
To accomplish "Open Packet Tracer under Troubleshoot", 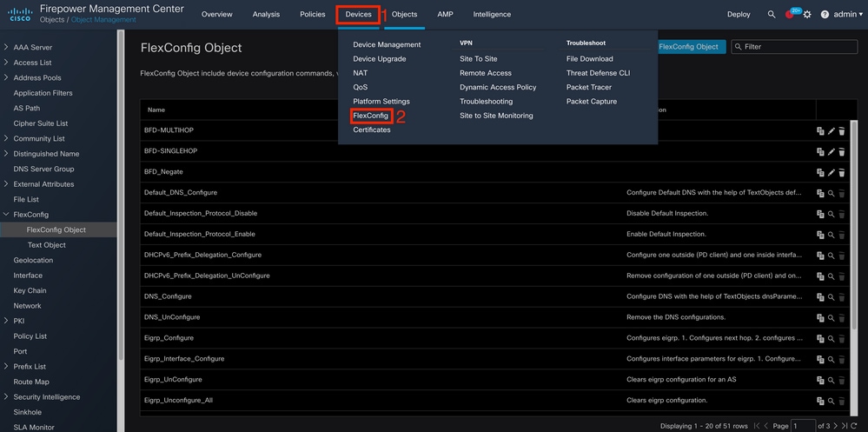I will coord(589,87).
